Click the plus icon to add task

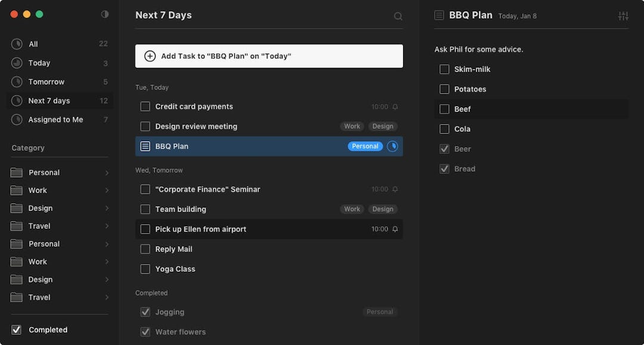pyautogui.click(x=150, y=57)
